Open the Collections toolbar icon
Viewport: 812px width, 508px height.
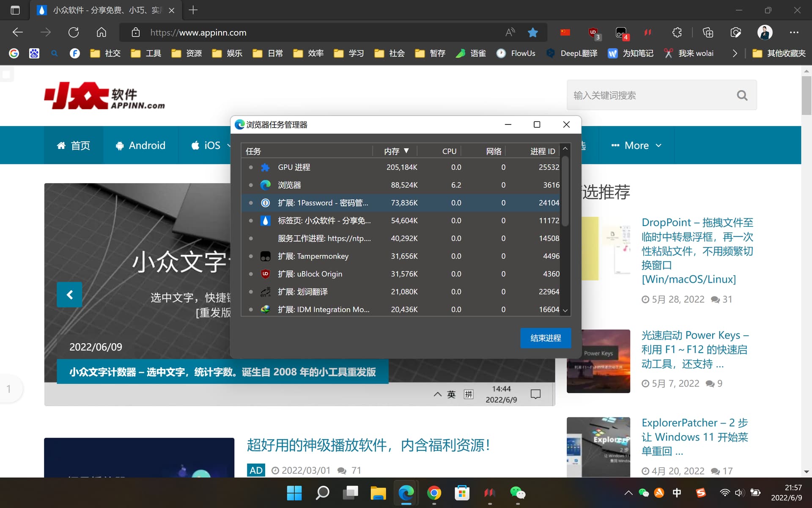pos(708,33)
